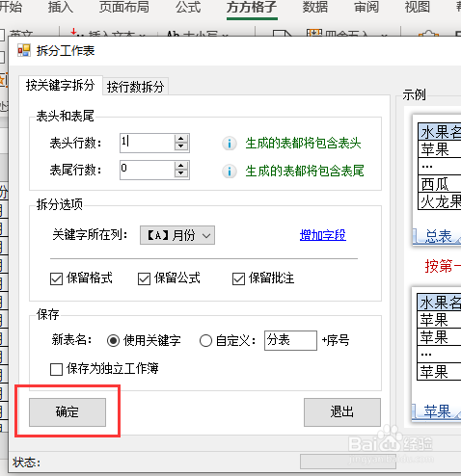Go to the 审阅 ribbon tab
The height and width of the screenshot is (476, 461).
click(366, 7)
